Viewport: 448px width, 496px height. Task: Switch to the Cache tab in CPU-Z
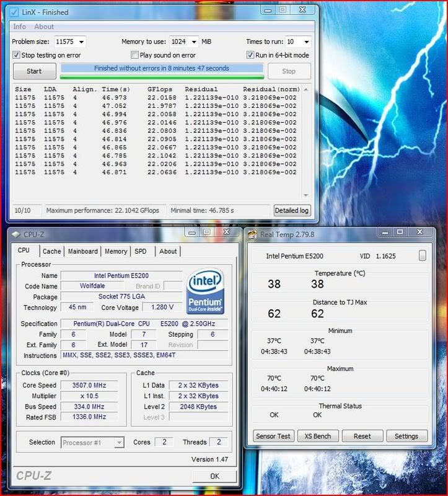[51, 251]
